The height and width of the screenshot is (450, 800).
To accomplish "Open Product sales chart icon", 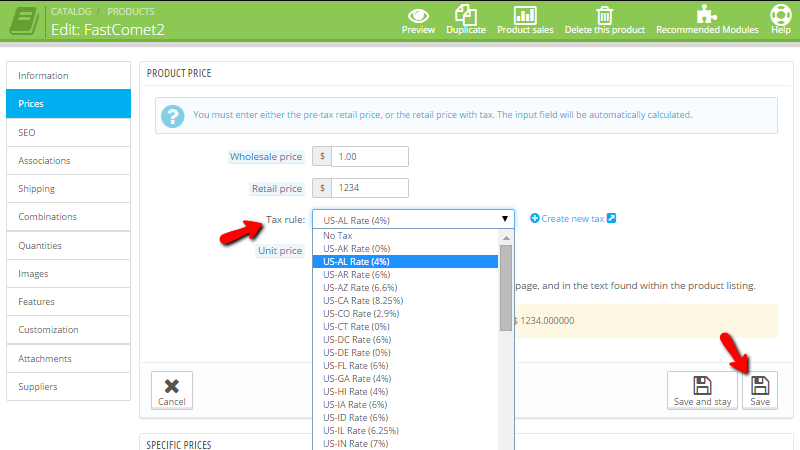I will click(526, 14).
